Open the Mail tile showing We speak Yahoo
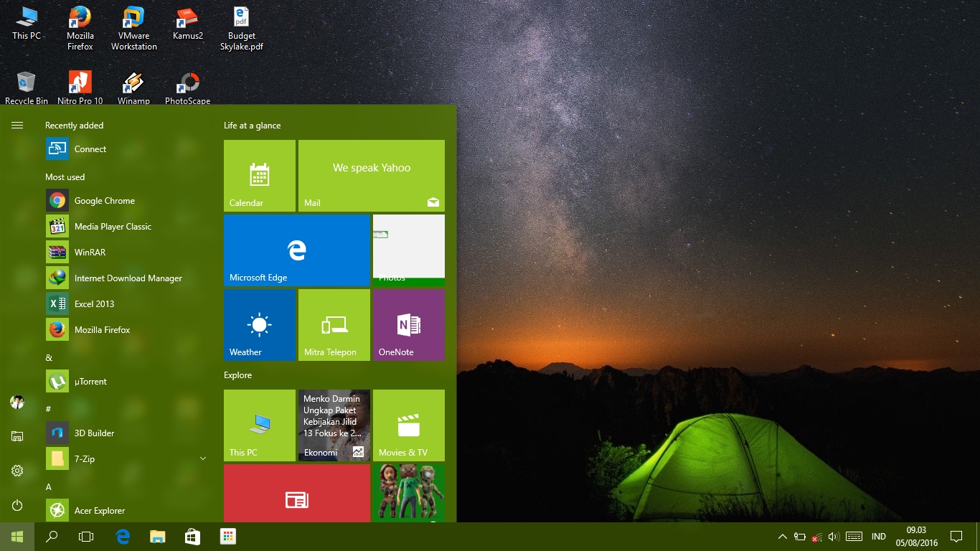The image size is (980, 551). 371,175
